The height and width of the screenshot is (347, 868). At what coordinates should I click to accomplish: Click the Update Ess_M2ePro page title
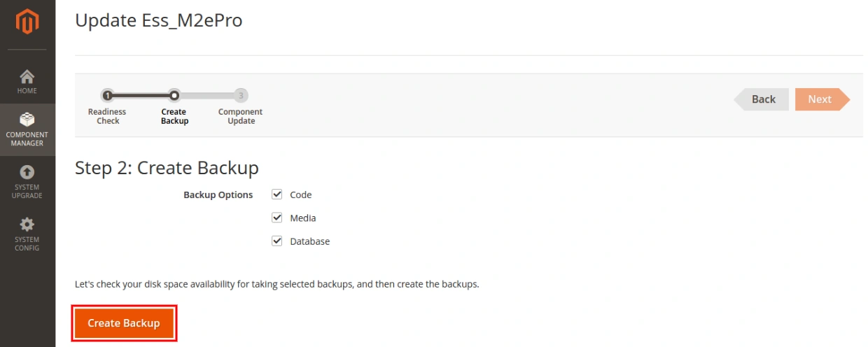pyautogui.click(x=159, y=21)
